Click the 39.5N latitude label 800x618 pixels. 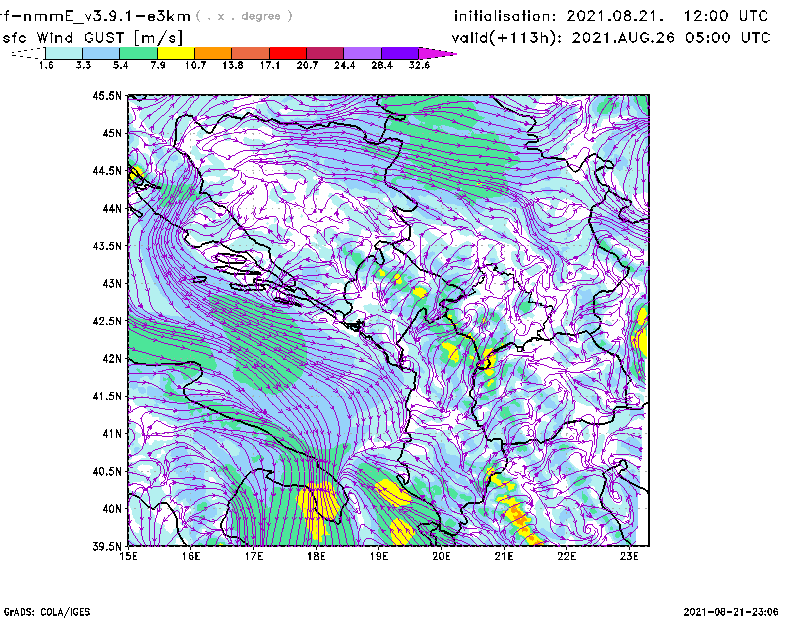point(107,546)
